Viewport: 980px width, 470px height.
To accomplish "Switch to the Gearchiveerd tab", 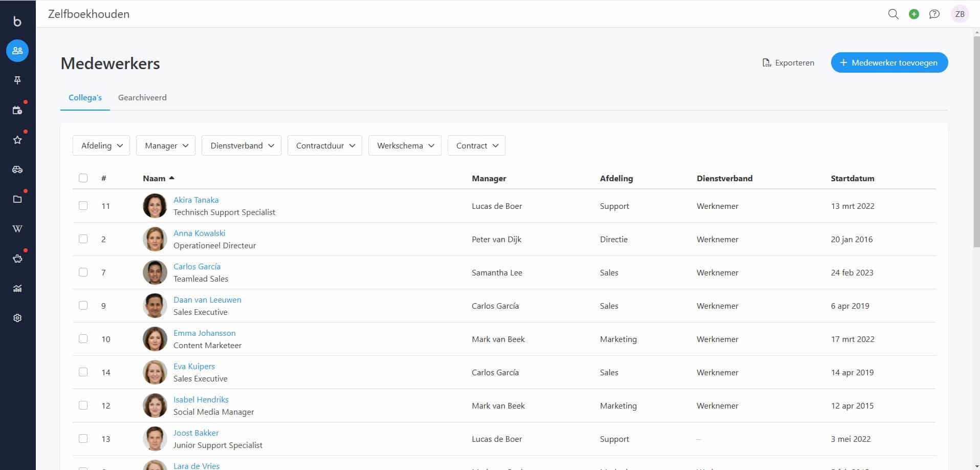I will coord(142,97).
